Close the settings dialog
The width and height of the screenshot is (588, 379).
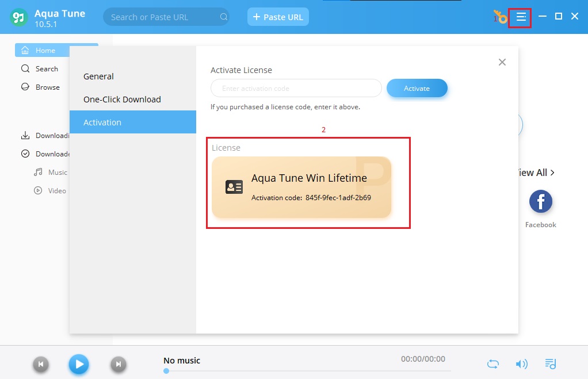pos(502,62)
